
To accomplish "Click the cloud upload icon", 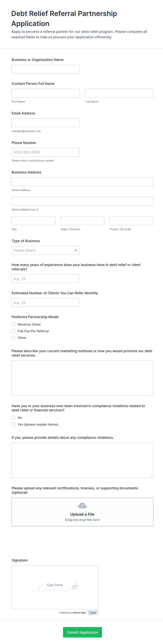I will tap(82, 505).
